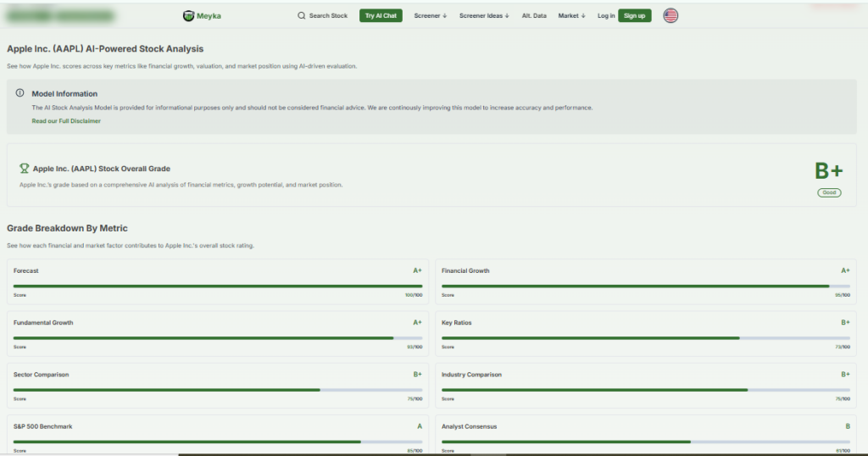Click the Meyka logo icon

point(188,15)
